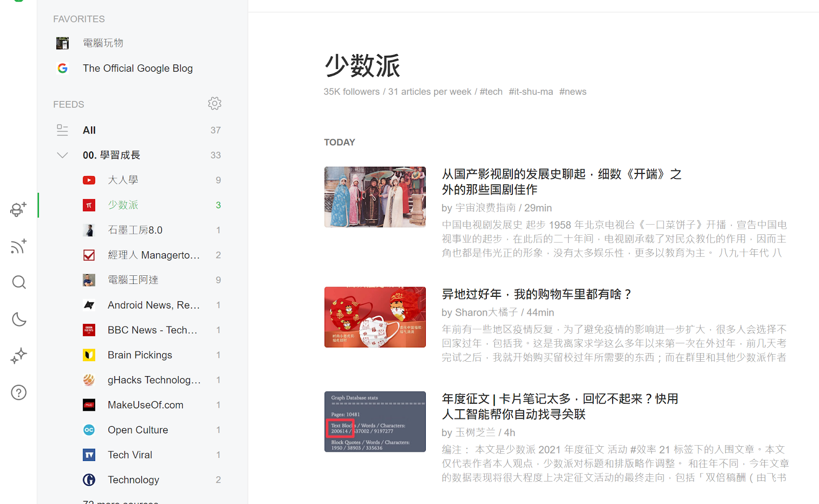Click the TODAY section header
819x504 pixels.
[x=339, y=142]
